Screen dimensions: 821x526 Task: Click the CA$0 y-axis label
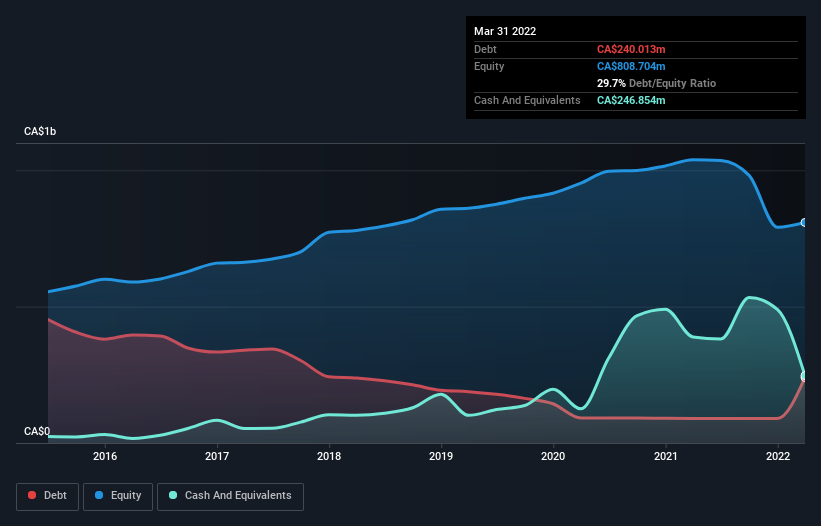pos(37,431)
